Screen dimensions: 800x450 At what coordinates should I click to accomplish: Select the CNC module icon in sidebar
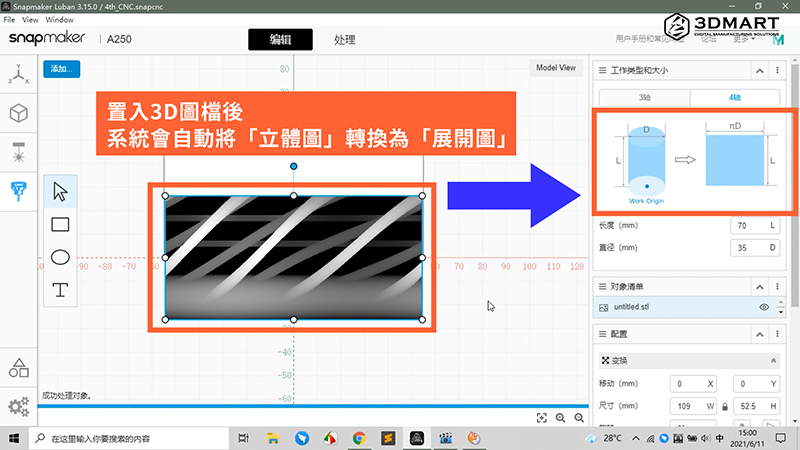click(19, 190)
